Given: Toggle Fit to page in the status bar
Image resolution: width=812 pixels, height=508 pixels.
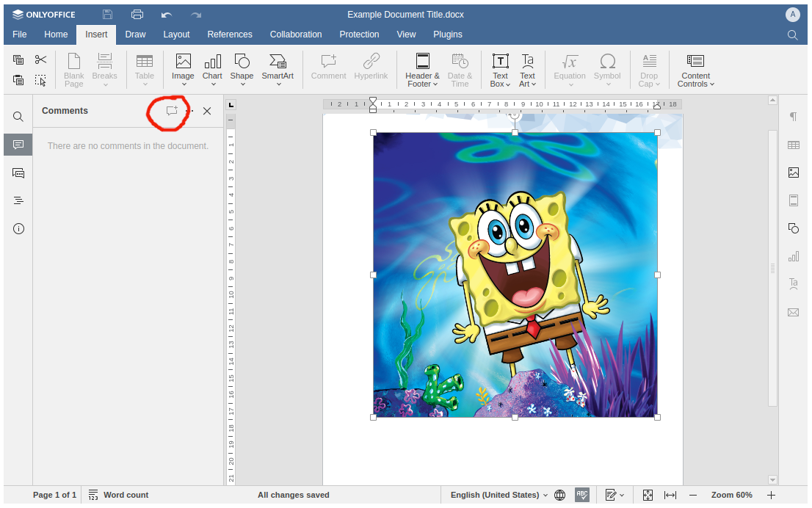Looking at the screenshot, I should [648, 495].
